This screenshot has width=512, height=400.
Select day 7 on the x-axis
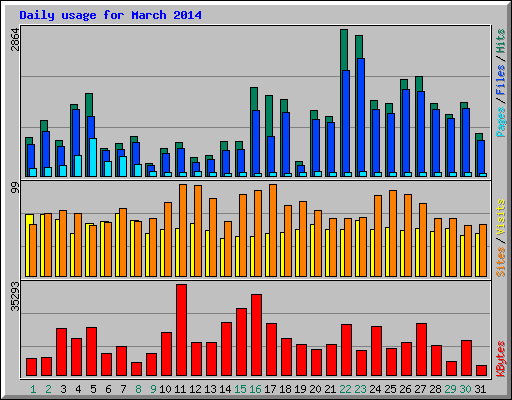click(123, 389)
